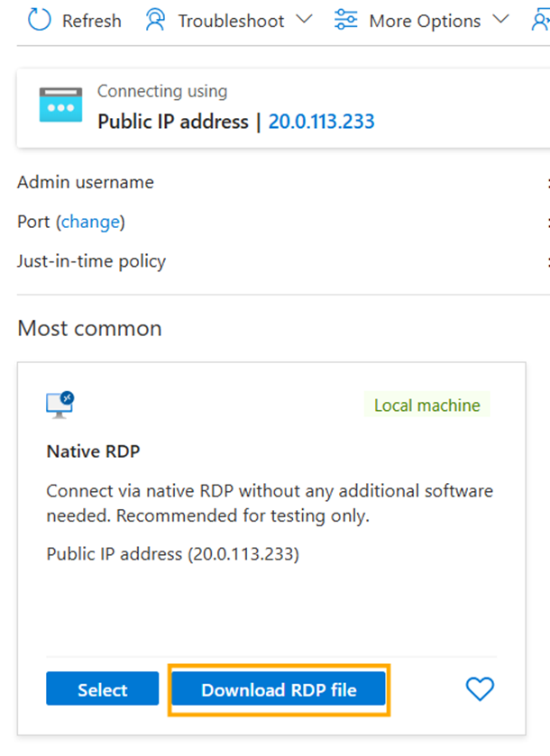Open the 20.0.113.233 public IP link
Viewport: 550px width, 756px height.
pyautogui.click(x=321, y=121)
